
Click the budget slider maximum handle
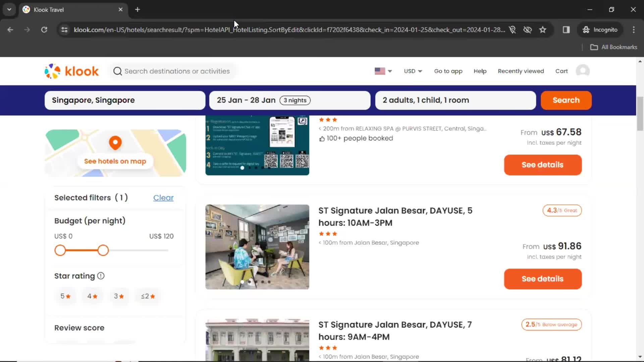pyautogui.click(x=103, y=250)
